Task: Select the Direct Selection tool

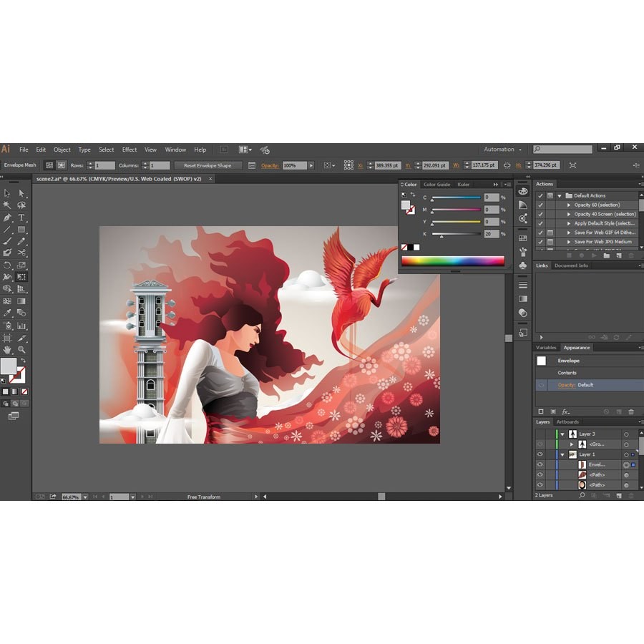Action: click(x=21, y=193)
